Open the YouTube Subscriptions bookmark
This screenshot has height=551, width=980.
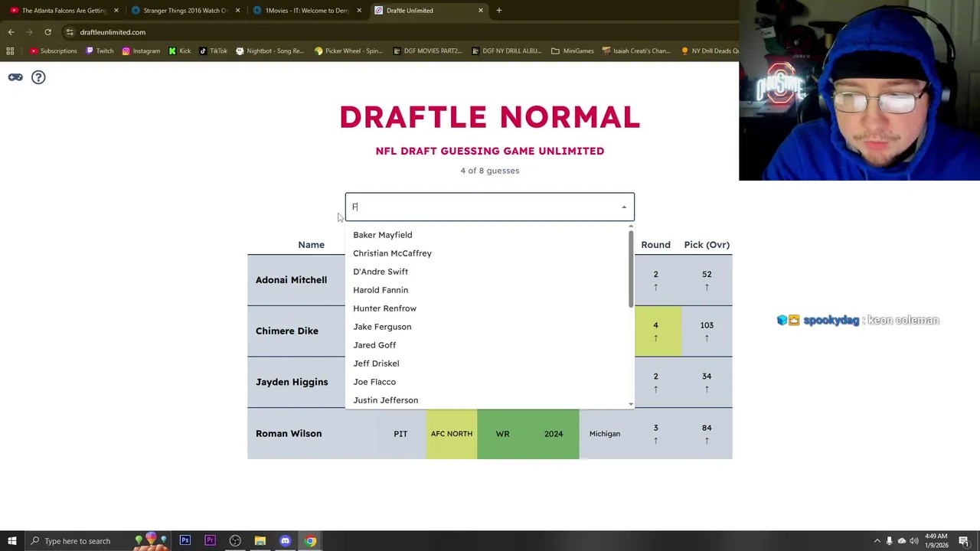click(x=54, y=51)
